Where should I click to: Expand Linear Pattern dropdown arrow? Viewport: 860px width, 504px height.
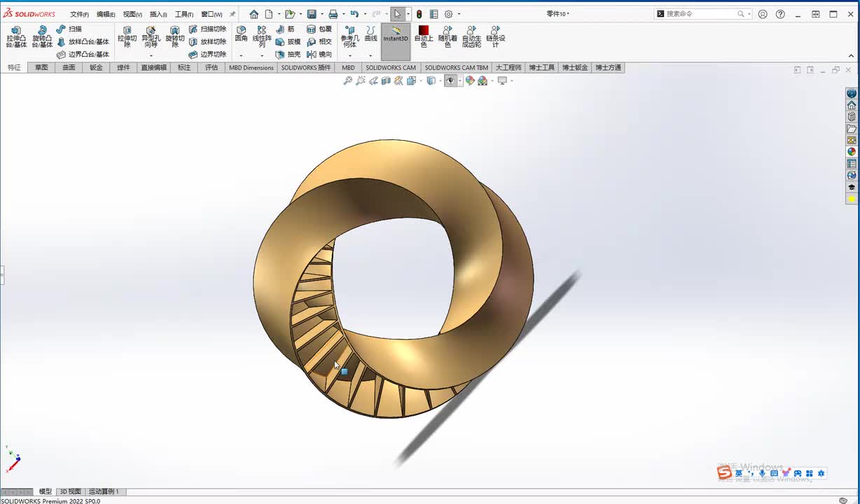pyautogui.click(x=262, y=56)
